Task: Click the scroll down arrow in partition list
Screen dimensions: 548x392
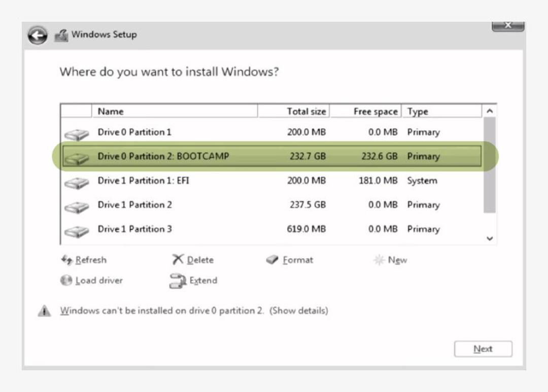Action: 490,238
